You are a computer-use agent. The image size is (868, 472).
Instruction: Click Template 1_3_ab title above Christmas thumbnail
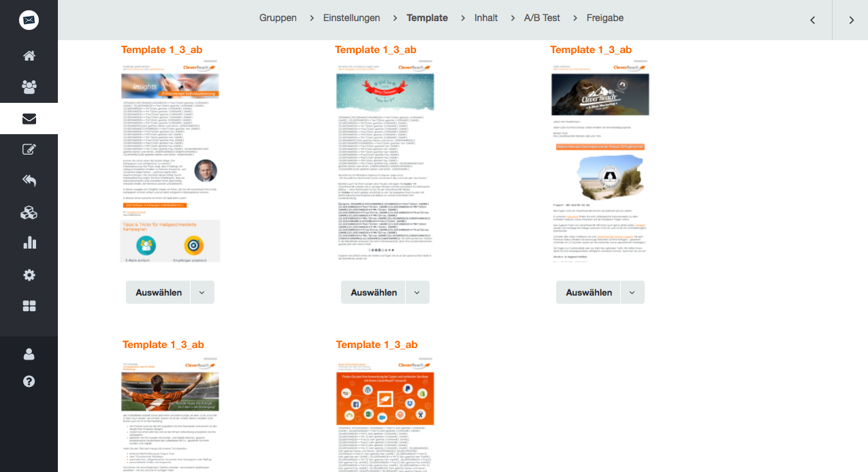(x=376, y=50)
